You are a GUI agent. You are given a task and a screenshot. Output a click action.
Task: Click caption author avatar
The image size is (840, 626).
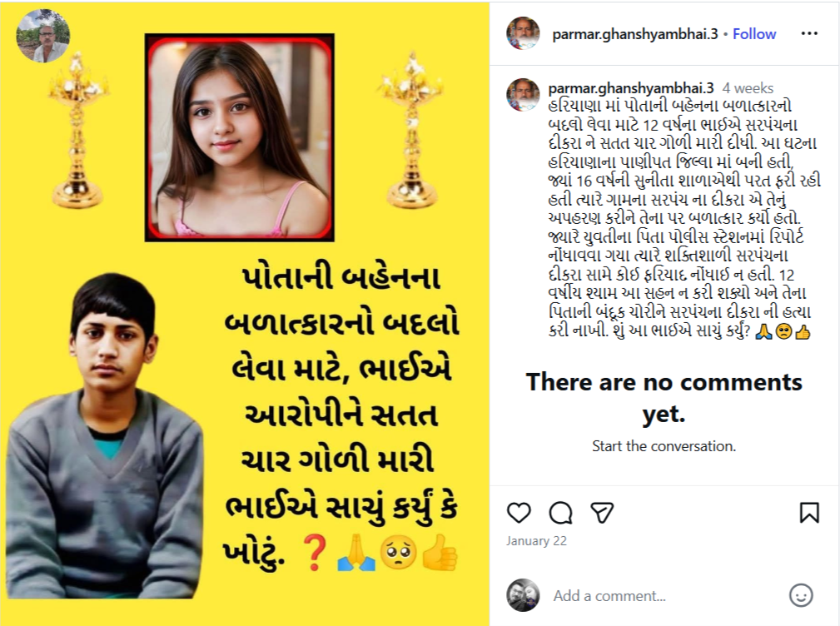[523, 95]
